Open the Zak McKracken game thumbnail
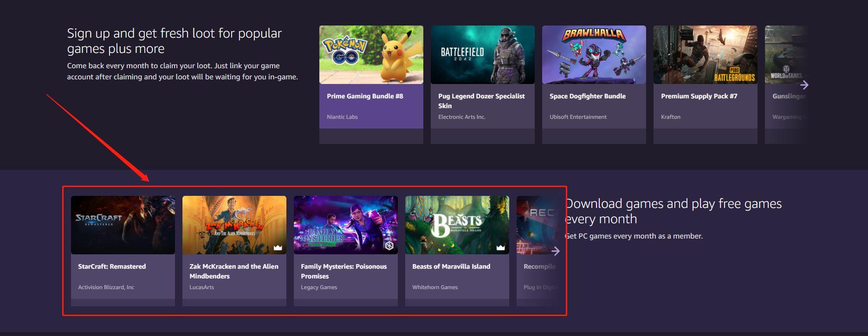 pos(234,225)
